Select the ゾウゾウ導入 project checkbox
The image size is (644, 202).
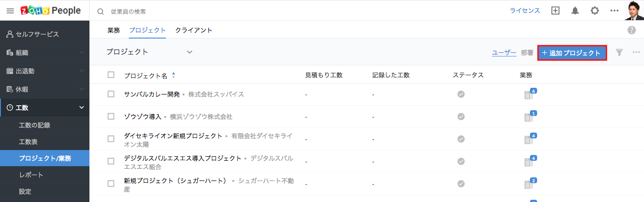111,116
